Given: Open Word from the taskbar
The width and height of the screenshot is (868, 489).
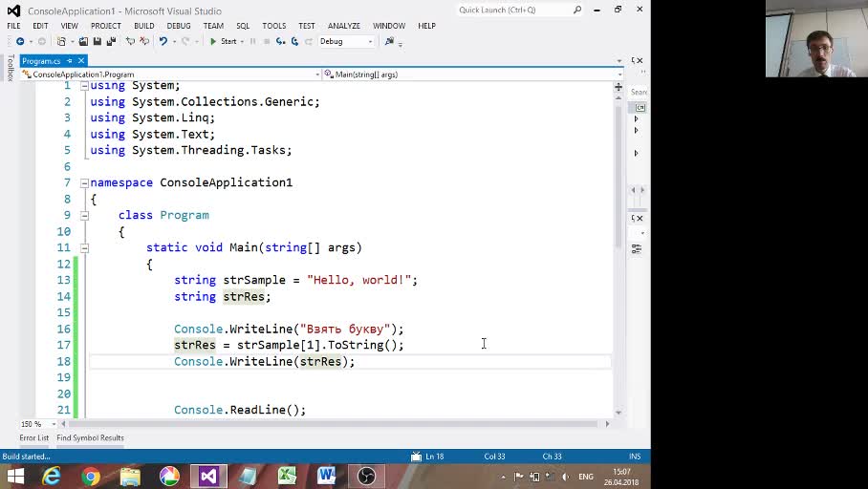Looking at the screenshot, I should click(327, 477).
